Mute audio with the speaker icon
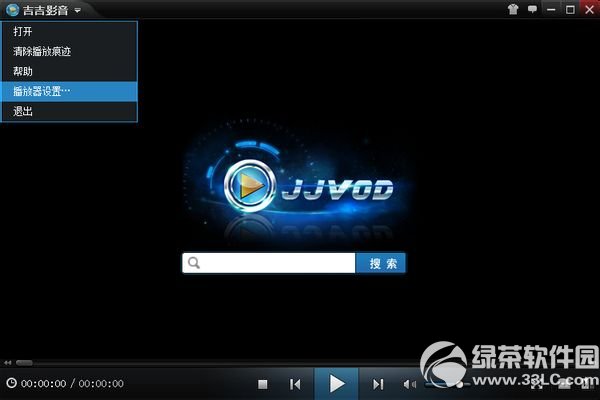The image size is (600, 400). [x=409, y=384]
